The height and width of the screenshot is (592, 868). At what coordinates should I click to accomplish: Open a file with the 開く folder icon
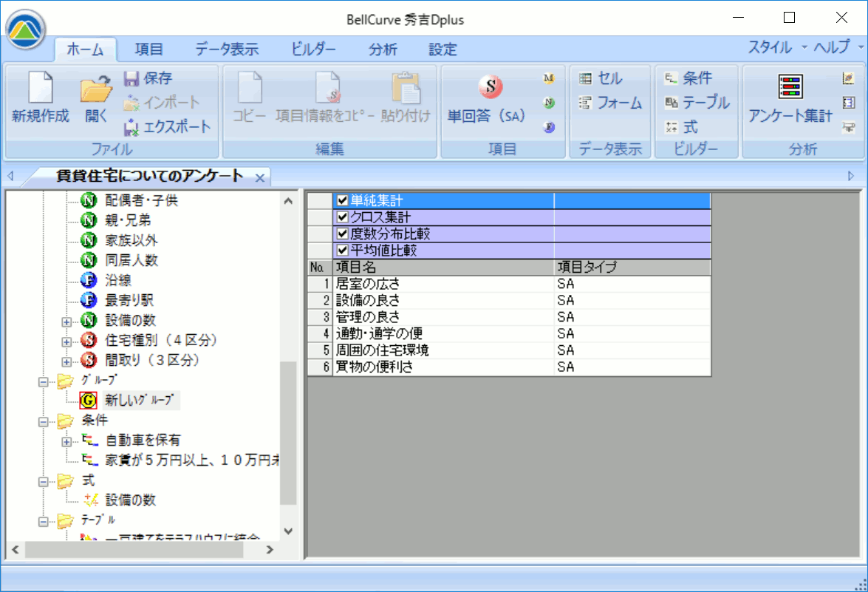96,89
